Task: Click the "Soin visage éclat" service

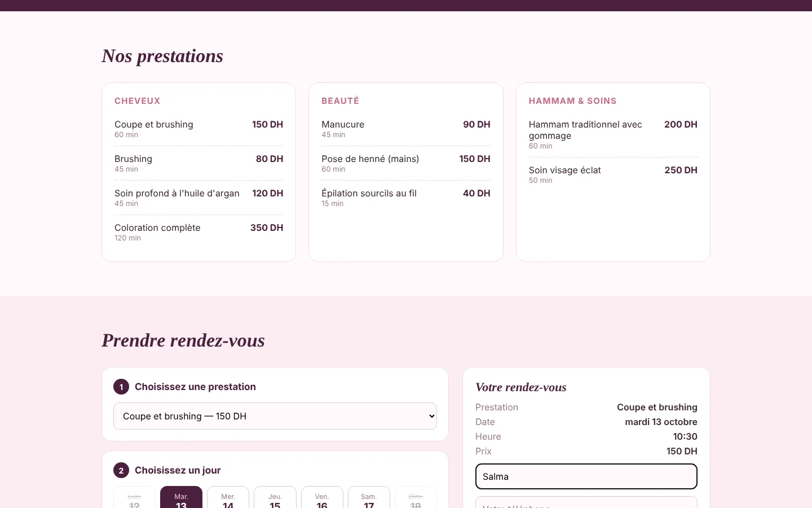Action: [x=565, y=170]
